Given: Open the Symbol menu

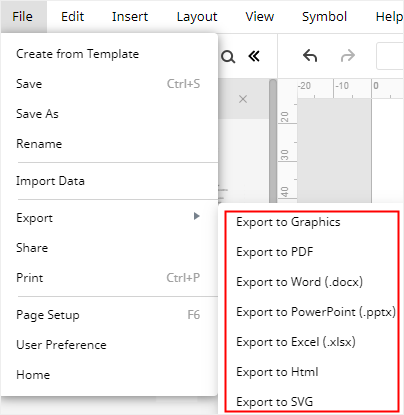Looking at the screenshot, I should (324, 16).
